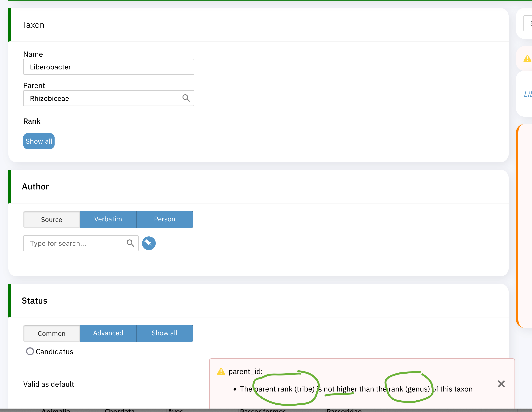Switch to the Verbatim author tab

(x=108, y=219)
